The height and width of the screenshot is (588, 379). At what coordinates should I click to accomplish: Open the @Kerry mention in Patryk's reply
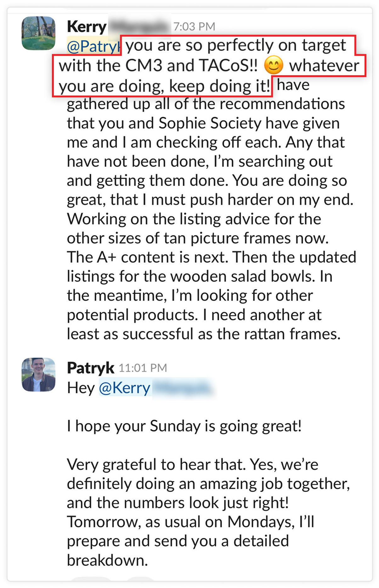pos(124,388)
